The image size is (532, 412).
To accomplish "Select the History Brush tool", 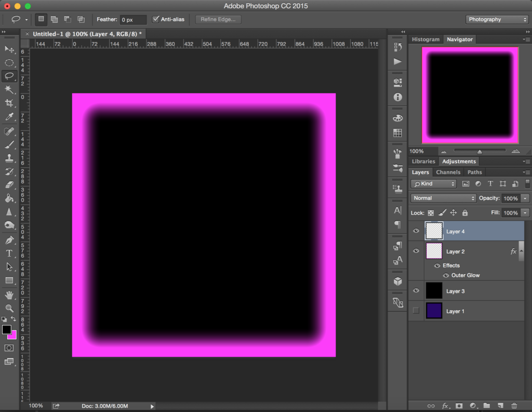I will click(x=9, y=171).
